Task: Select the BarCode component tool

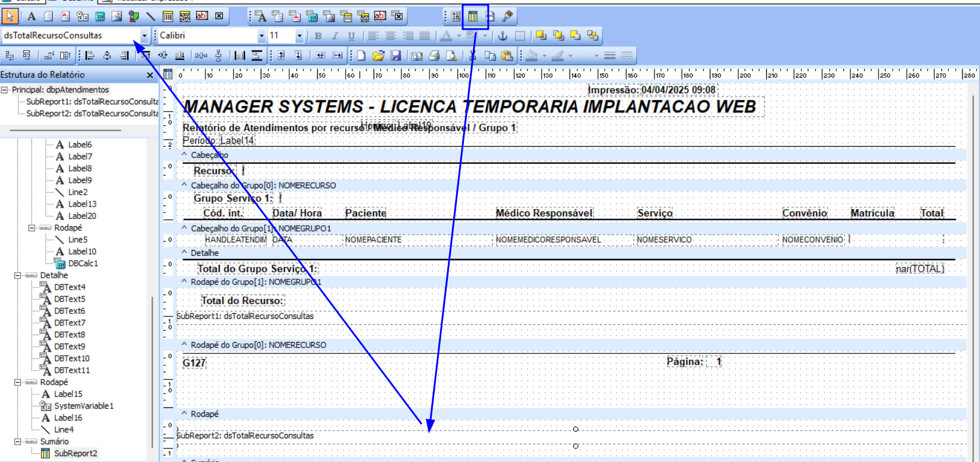Action: (x=168, y=16)
